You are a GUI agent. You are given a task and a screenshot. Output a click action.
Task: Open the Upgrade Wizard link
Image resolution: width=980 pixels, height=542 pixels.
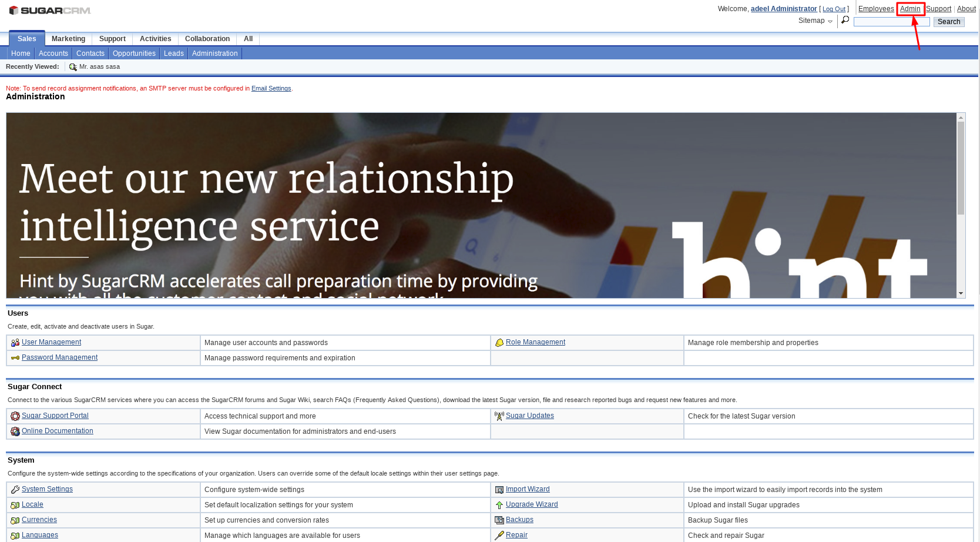[x=532, y=504]
